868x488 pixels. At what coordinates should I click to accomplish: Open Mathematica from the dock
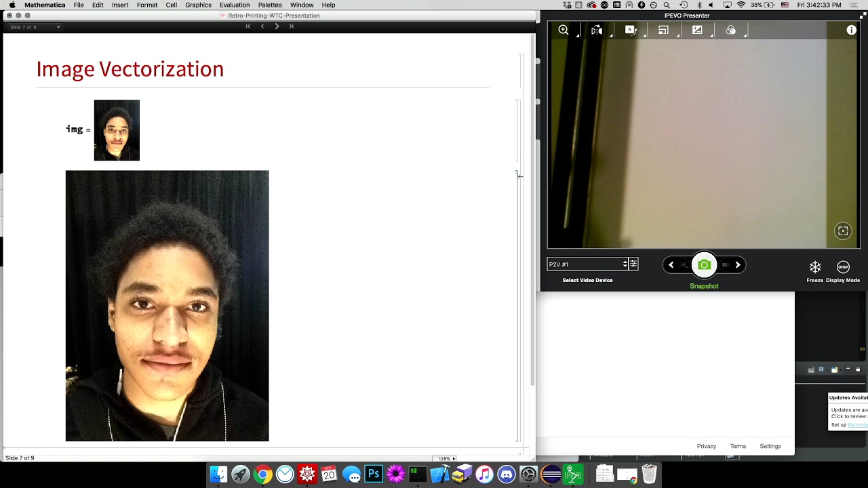[x=307, y=474]
